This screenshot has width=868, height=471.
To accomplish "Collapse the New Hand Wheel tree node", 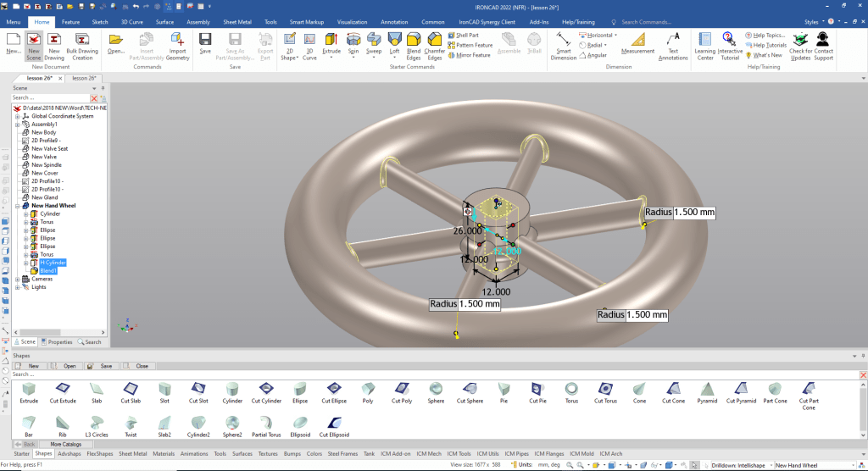I will point(17,206).
